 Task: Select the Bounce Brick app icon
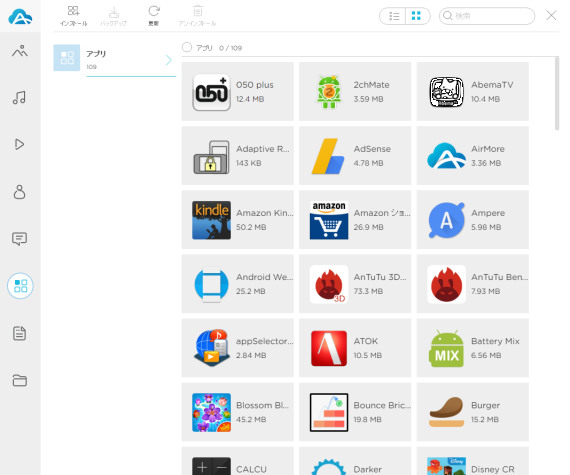coord(329,412)
